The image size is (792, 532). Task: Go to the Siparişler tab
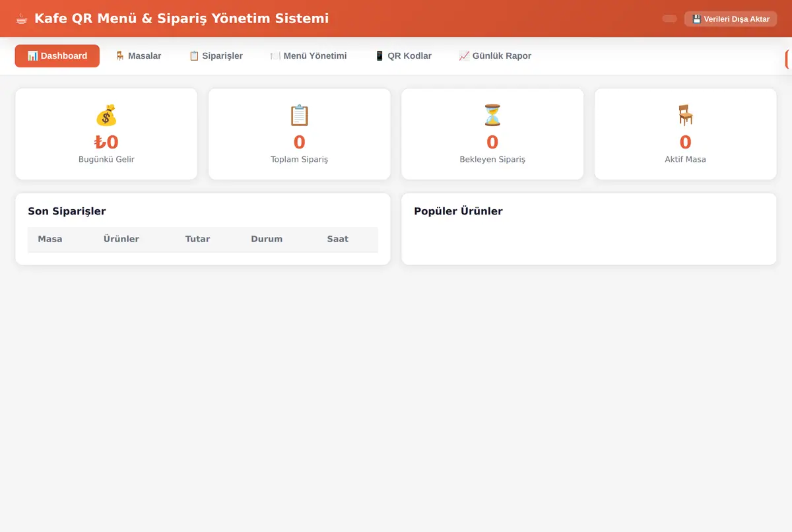pyautogui.click(x=216, y=56)
